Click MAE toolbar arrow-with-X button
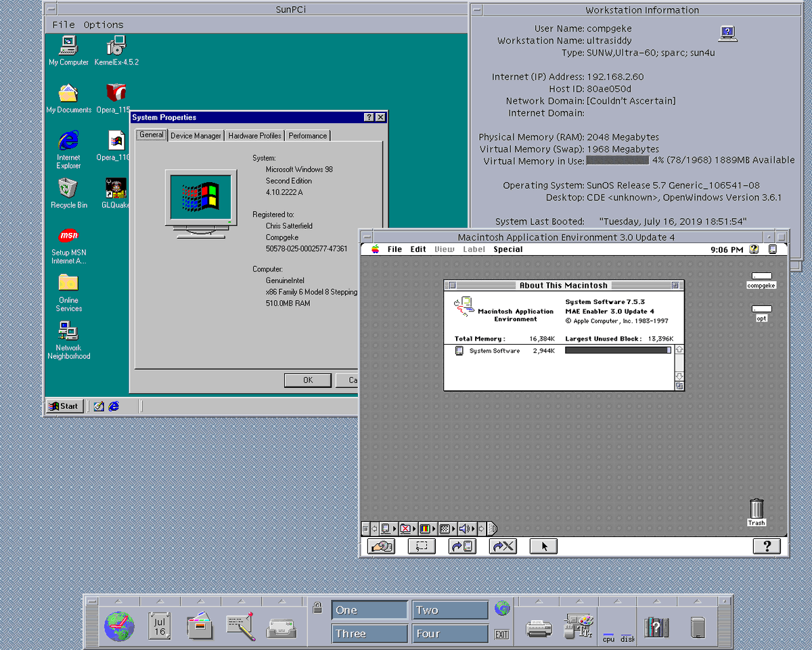 (x=503, y=546)
